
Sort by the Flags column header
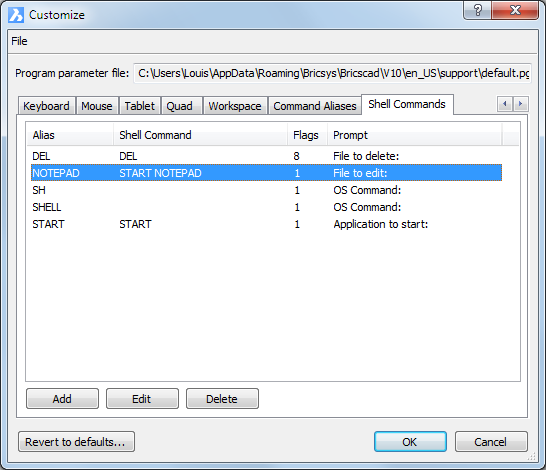[307, 135]
